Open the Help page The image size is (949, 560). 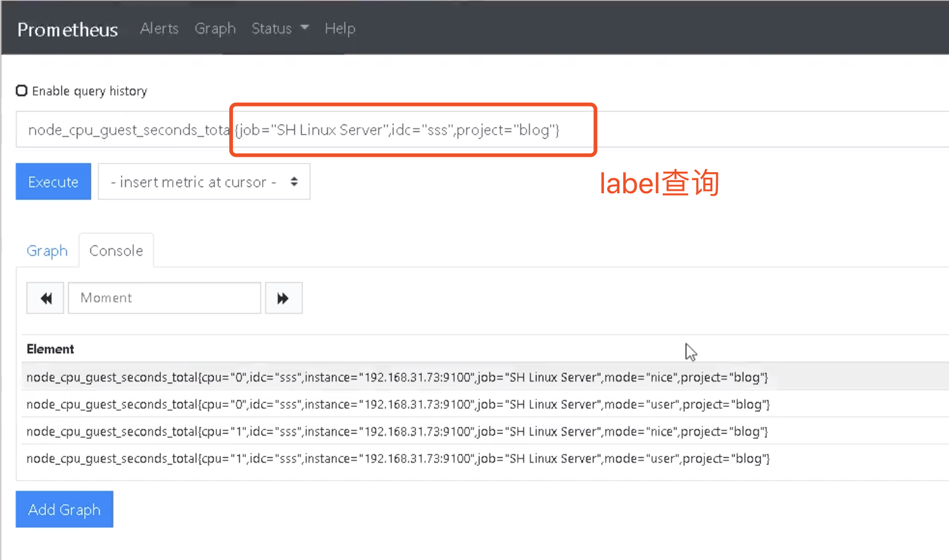pyautogui.click(x=339, y=28)
